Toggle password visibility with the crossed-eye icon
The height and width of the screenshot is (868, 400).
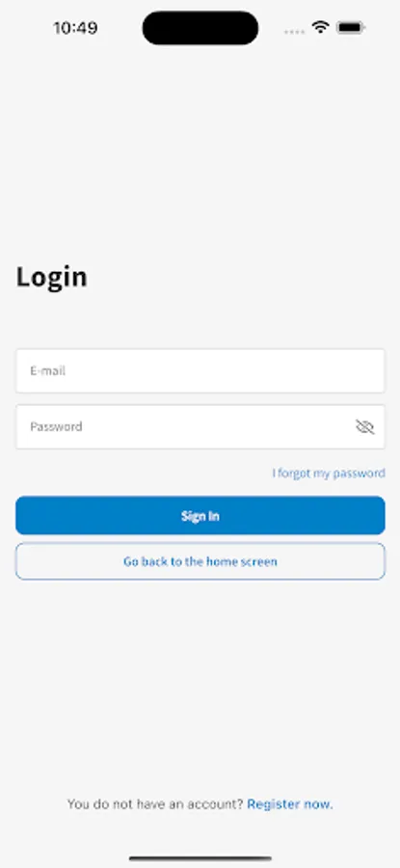364,427
